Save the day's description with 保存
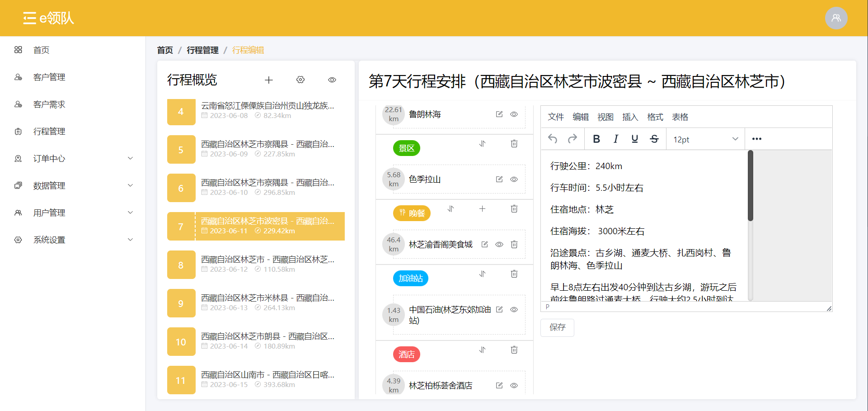868x411 pixels. (558, 327)
